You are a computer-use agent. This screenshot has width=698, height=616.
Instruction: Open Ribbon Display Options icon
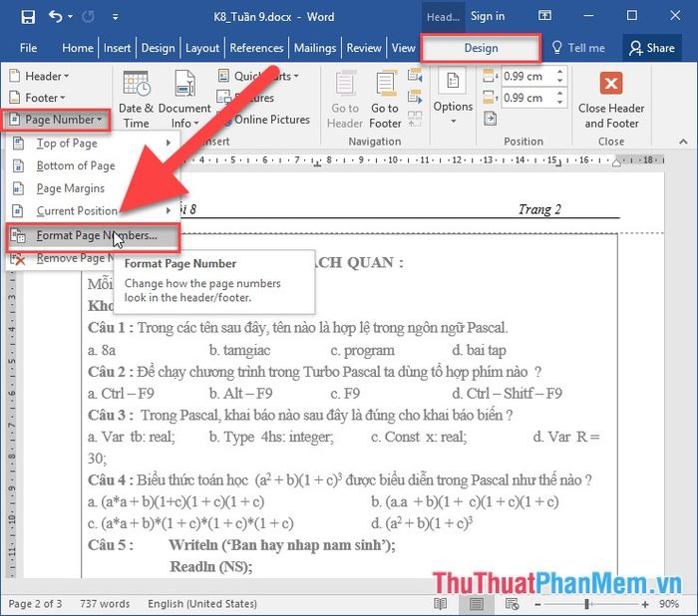point(544,16)
